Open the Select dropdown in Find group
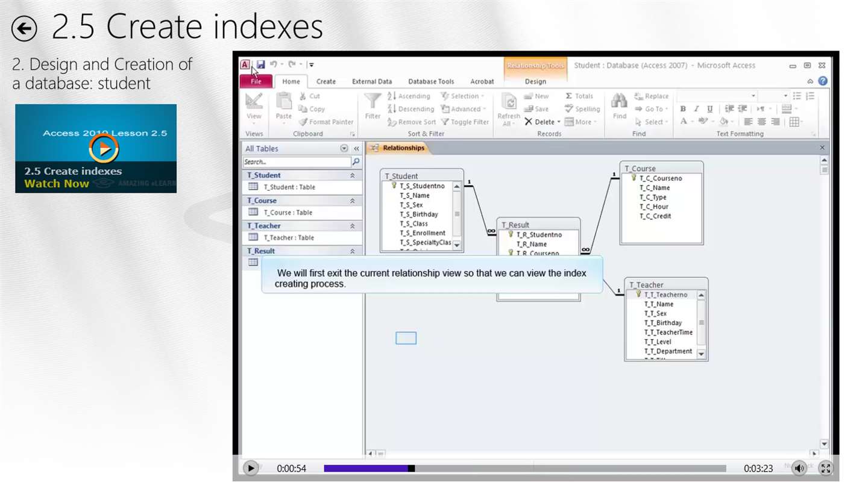The image size is (868, 488). tap(652, 122)
